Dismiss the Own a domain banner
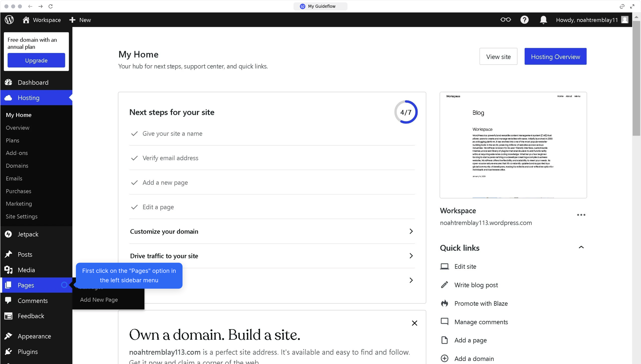The height and width of the screenshot is (364, 641). click(x=415, y=323)
